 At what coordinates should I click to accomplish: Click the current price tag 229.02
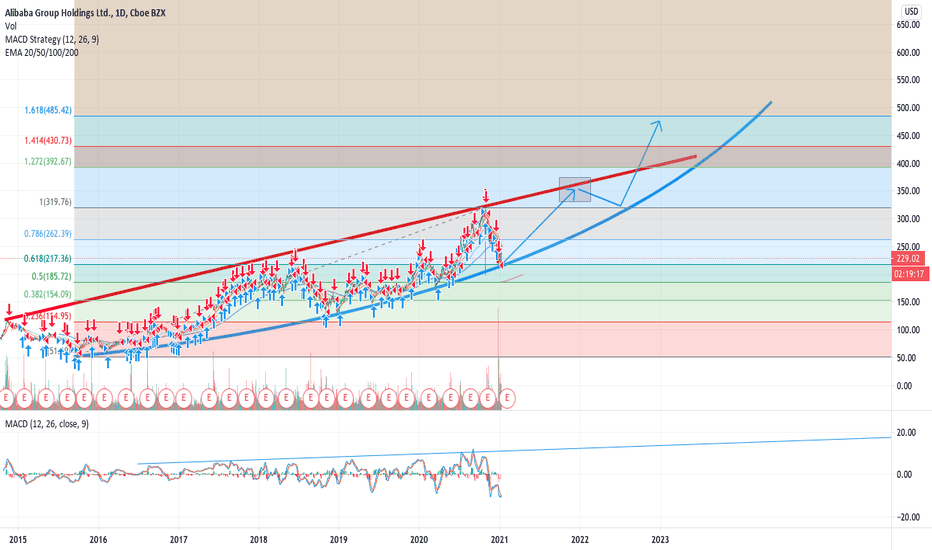tap(908, 259)
